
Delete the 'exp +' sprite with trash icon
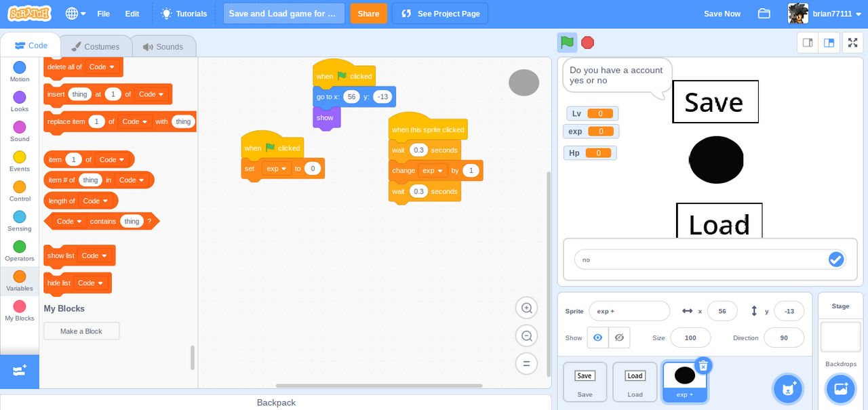(703, 366)
